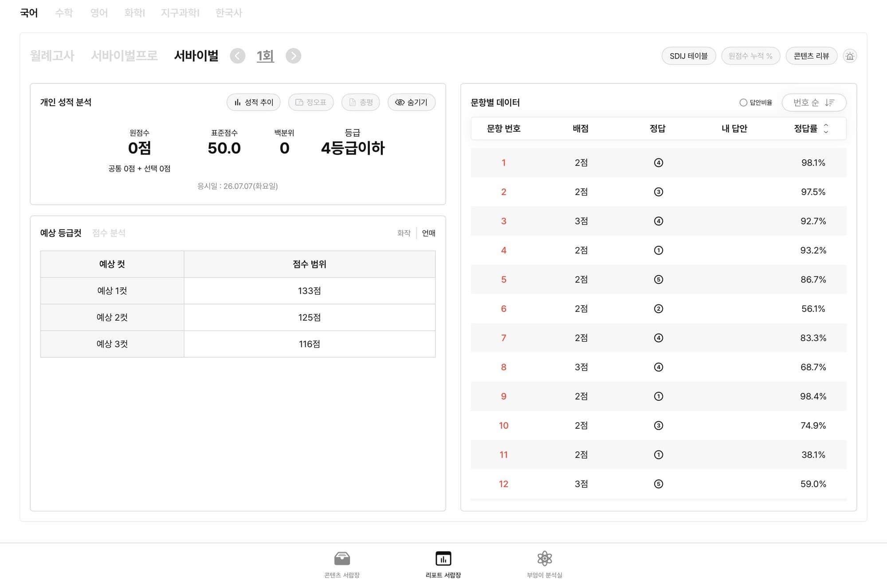This screenshot has height=588, width=887.
Task: Click the home icon at top right
Action: coord(850,56)
